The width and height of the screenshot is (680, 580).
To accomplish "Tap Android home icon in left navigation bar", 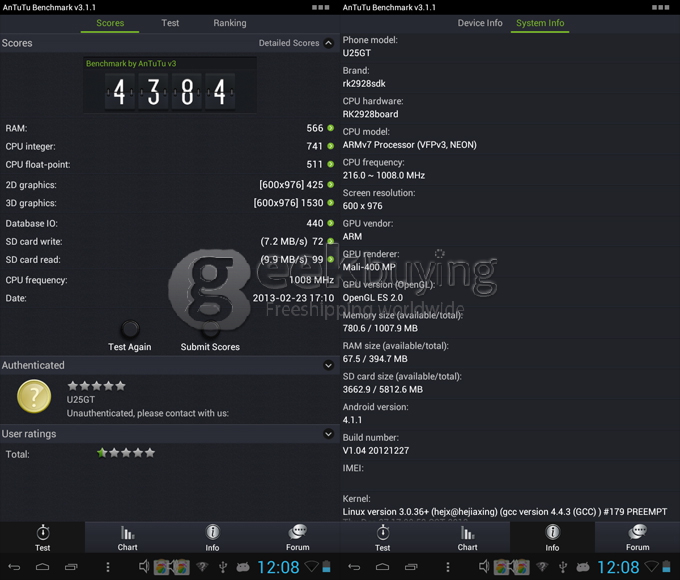I will click(x=42, y=567).
